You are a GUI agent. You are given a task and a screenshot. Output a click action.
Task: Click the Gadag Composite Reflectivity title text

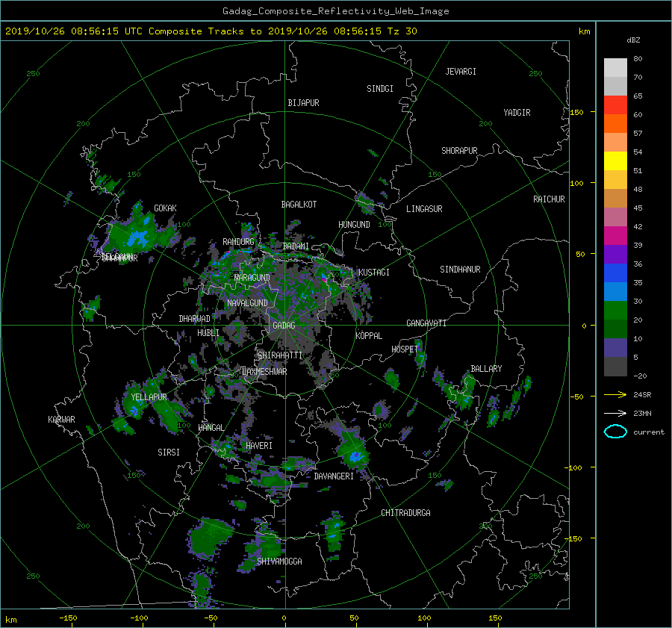(335, 11)
